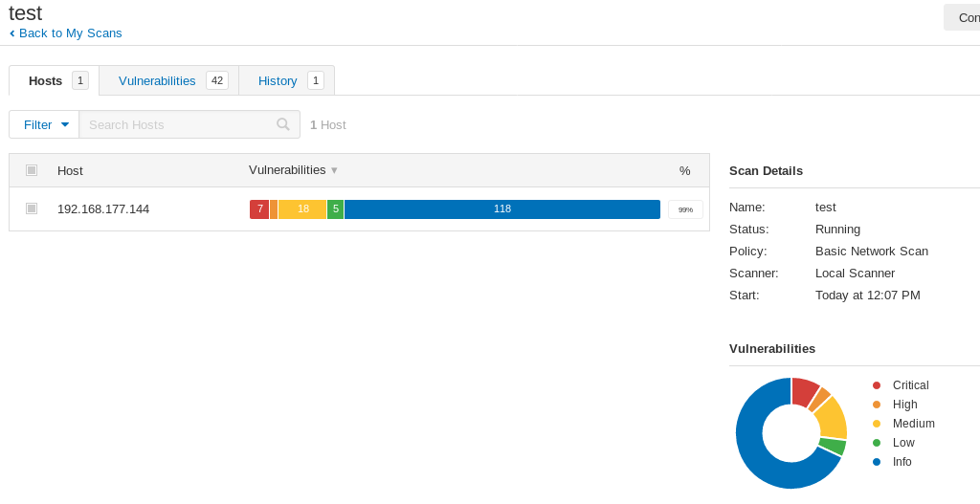Click the Info blue legend dot
This screenshot has height=504, width=980.
click(877, 462)
